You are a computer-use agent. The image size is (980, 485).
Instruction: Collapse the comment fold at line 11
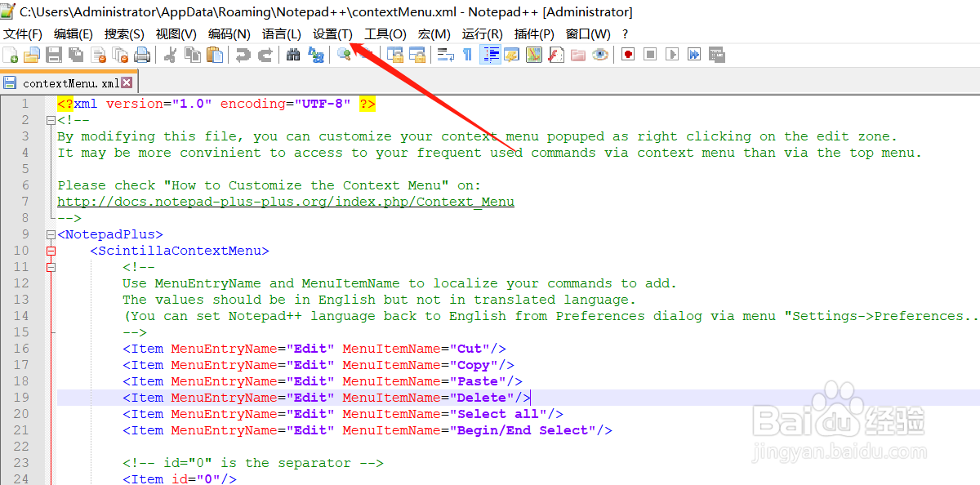click(x=51, y=267)
